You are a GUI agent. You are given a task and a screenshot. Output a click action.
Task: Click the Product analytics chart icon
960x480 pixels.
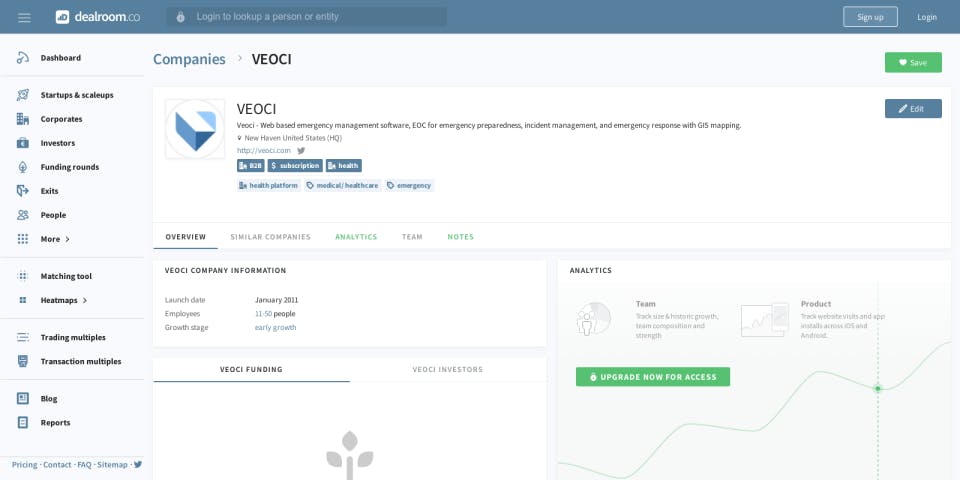click(765, 319)
